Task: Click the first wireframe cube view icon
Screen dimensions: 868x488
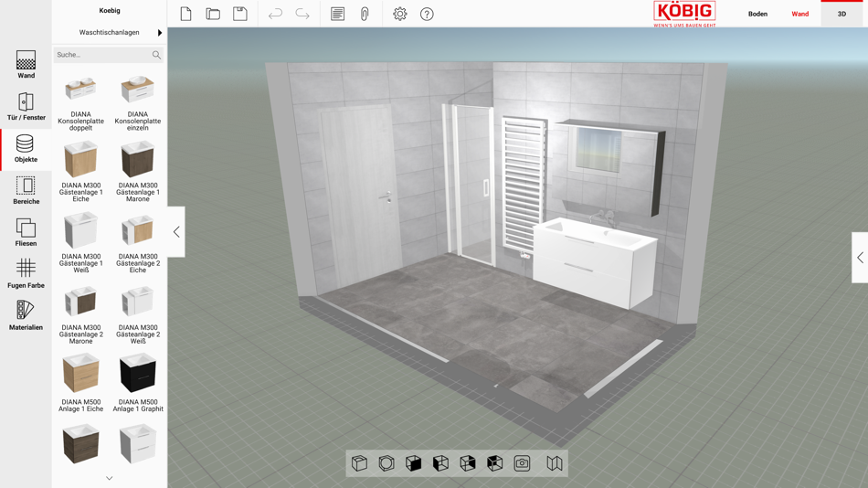Action: point(359,463)
